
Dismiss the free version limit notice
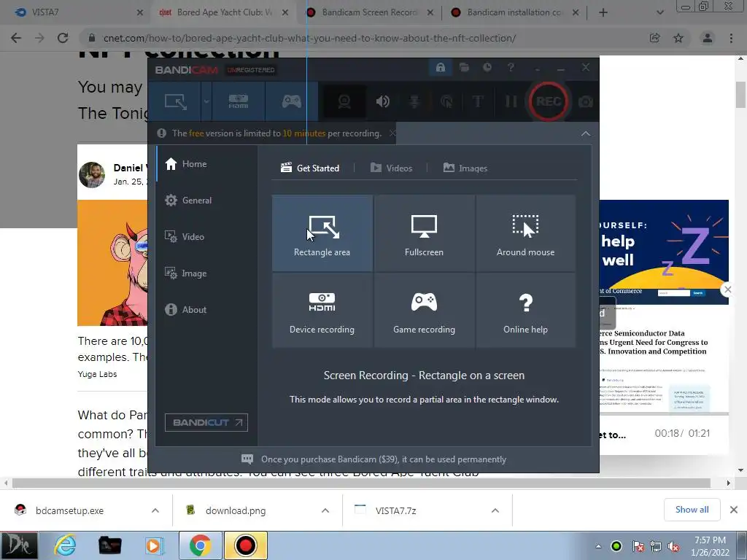click(x=392, y=133)
